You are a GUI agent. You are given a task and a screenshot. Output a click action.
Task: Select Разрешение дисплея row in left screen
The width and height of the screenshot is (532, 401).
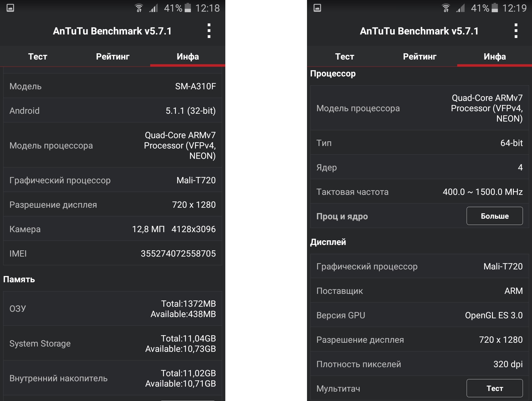coord(113,205)
